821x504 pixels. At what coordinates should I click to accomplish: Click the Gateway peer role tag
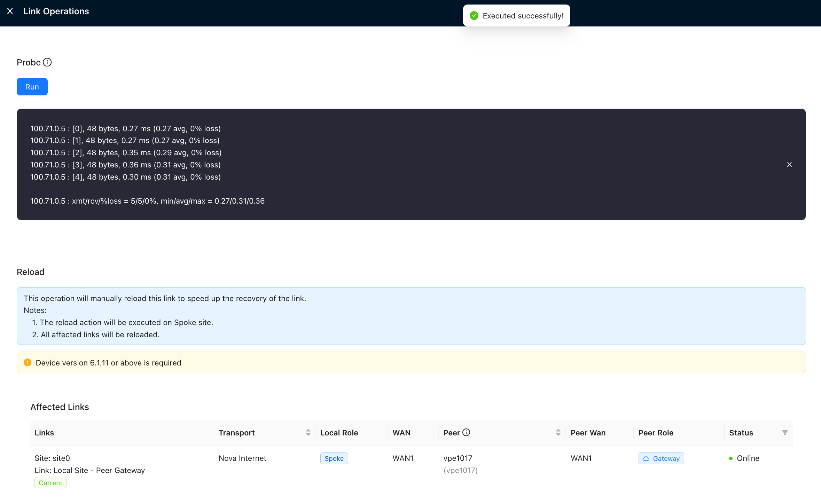(661, 458)
